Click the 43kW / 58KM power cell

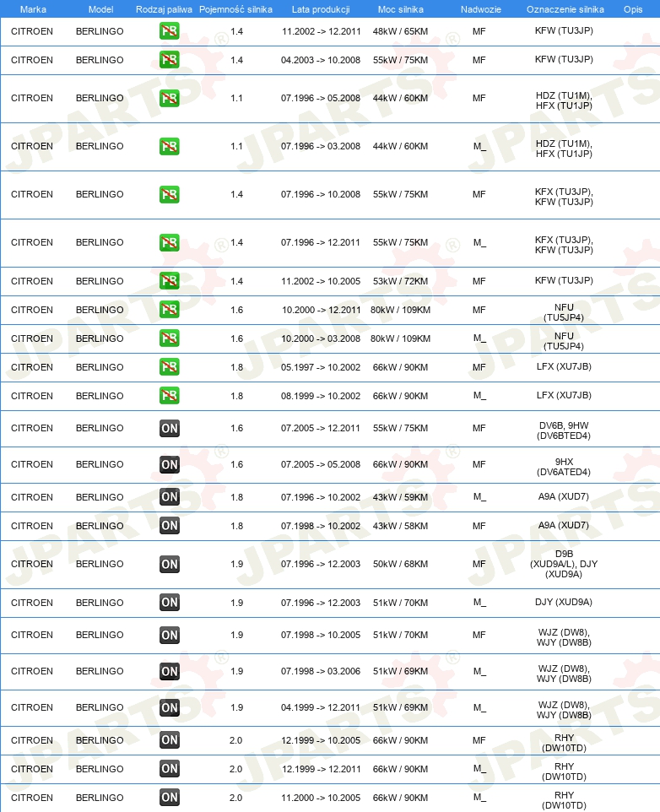click(x=400, y=526)
